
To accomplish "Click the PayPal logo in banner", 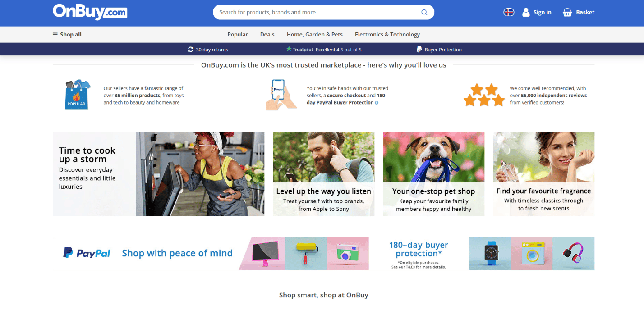I will [87, 253].
